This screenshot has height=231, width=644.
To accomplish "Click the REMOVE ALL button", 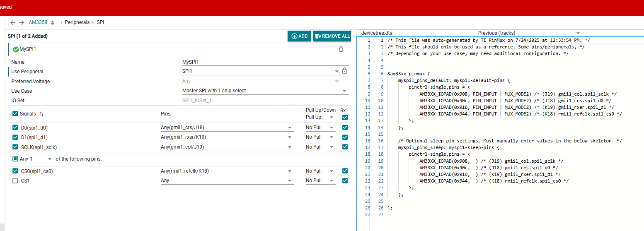I will [332, 36].
